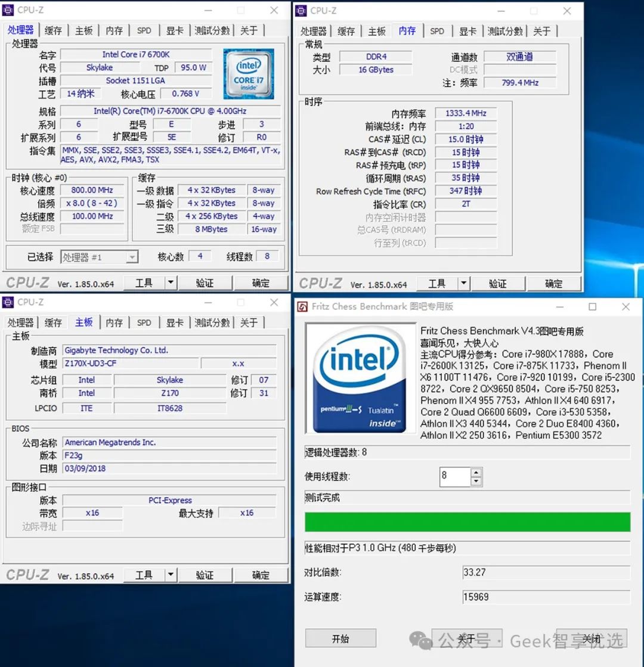Start the Fritz Chess benchmark with 开始
The image size is (644, 667).
[340, 638]
